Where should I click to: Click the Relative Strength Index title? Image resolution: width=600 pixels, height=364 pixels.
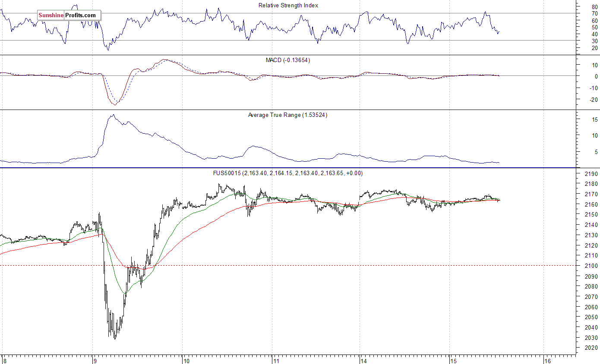tap(288, 6)
